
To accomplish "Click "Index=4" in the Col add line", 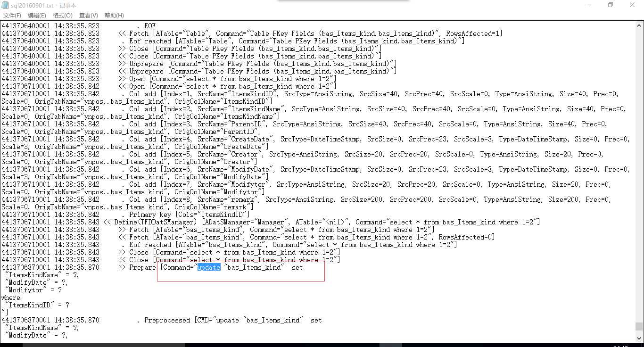I will coord(178,139).
